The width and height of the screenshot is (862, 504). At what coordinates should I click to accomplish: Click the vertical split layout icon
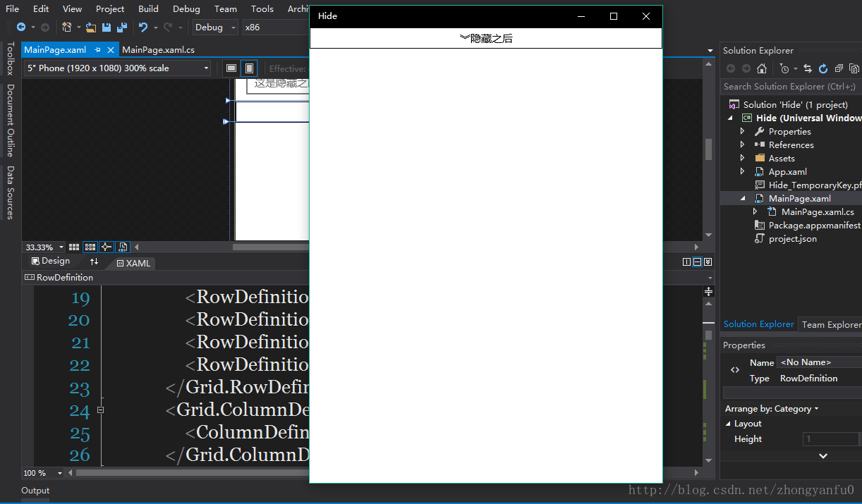pyautogui.click(x=687, y=262)
